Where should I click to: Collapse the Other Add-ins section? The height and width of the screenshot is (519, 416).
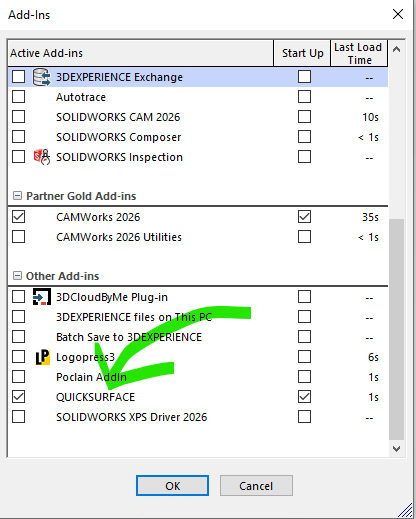pos(17,276)
